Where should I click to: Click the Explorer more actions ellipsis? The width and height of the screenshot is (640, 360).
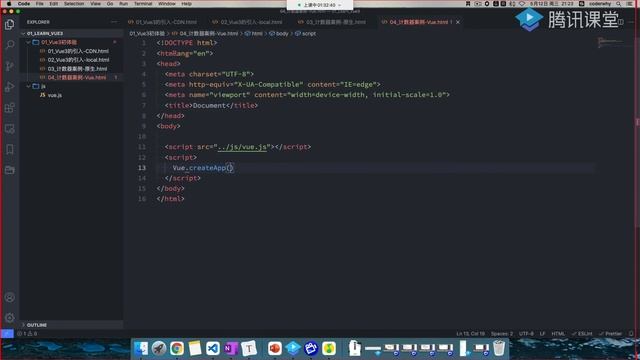click(114, 22)
